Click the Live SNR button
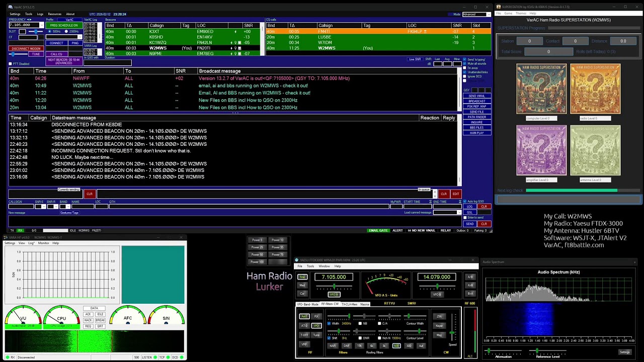The width and height of the screenshot is (644, 362). click(x=415, y=59)
